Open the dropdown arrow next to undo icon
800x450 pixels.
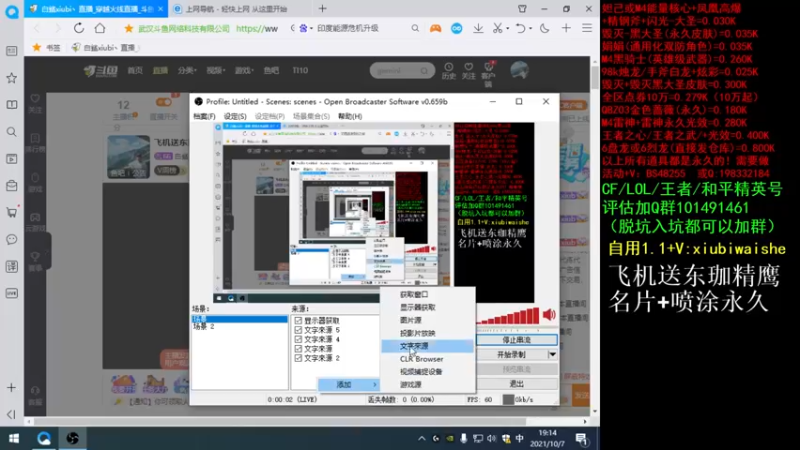[530, 29]
